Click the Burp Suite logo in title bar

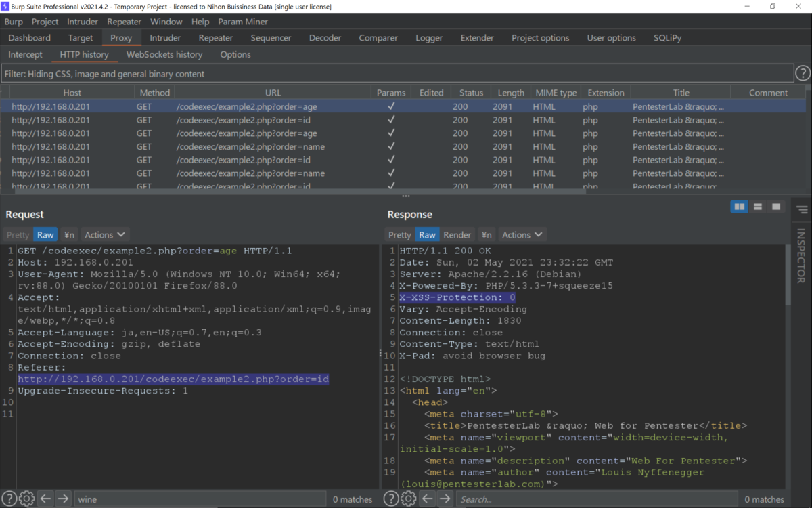point(5,6)
